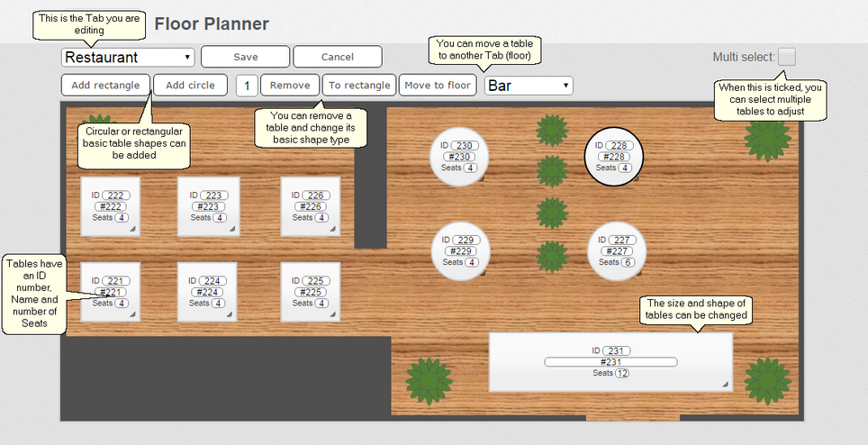Click resize handle of round table 230
The height and width of the screenshot is (445, 868).
coord(482,179)
